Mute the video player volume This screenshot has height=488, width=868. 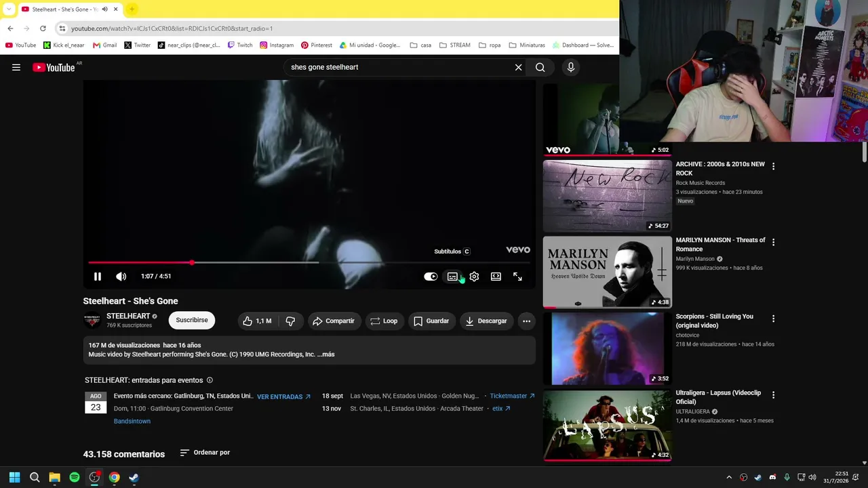[121, 277]
